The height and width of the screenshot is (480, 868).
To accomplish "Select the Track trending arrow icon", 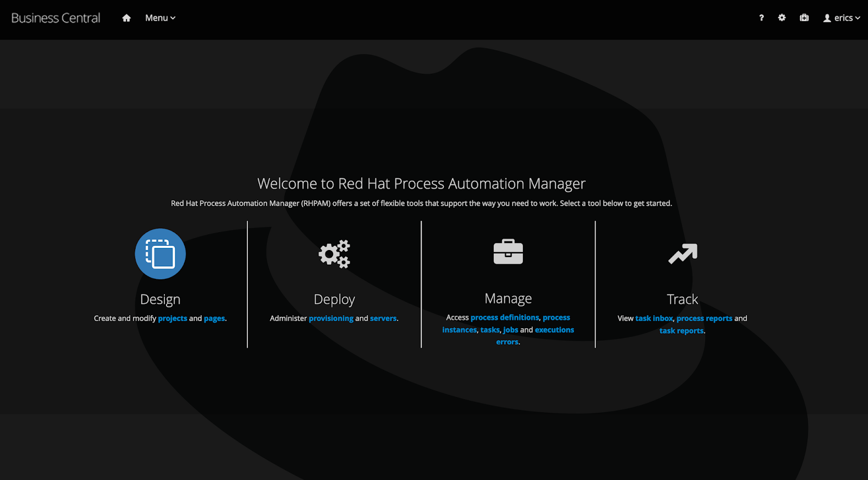I will coord(682,254).
